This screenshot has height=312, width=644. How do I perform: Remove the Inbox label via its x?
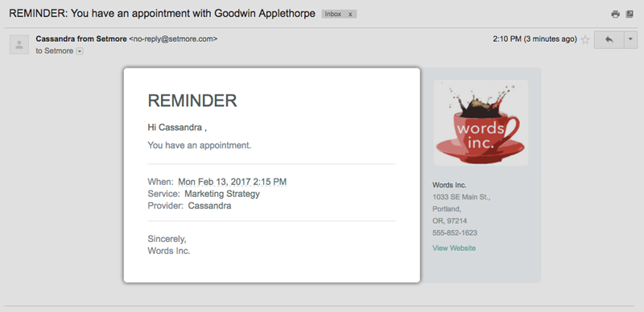[x=350, y=14]
